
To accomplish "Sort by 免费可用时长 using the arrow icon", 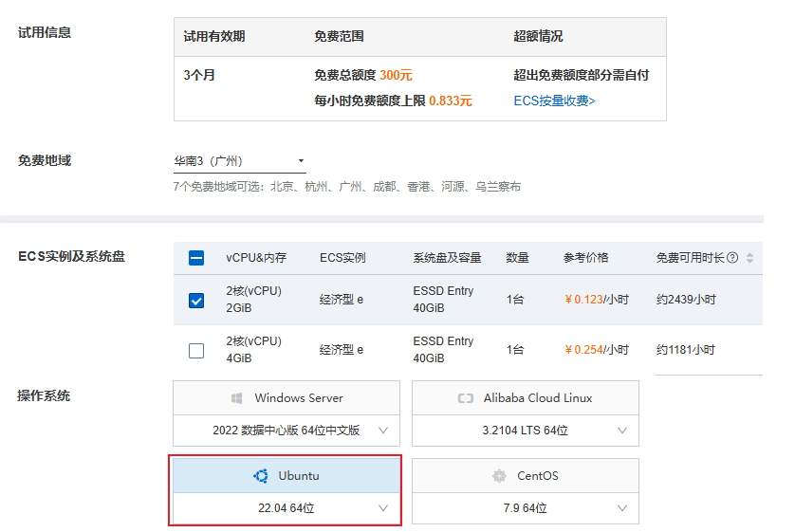I will [749, 258].
